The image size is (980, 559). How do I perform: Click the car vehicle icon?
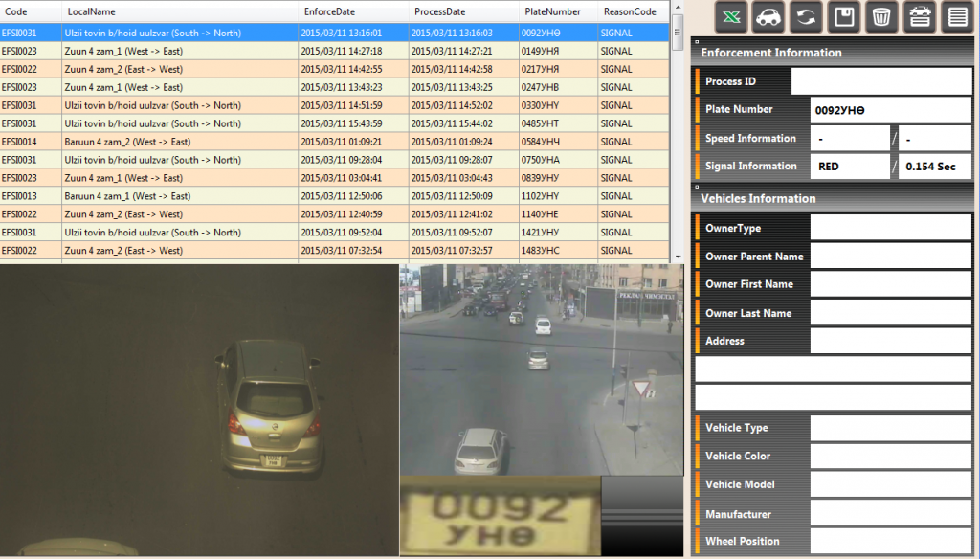[x=768, y=17]
